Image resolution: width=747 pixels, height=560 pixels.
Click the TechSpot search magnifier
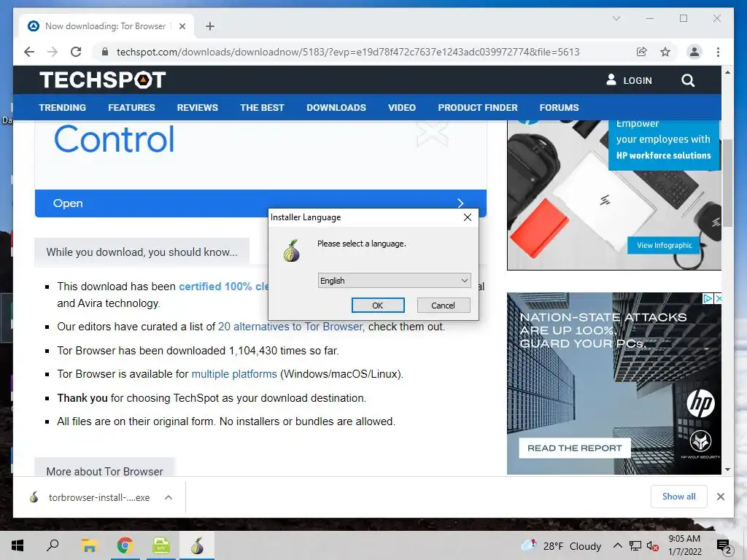click(x=687, y=80)
